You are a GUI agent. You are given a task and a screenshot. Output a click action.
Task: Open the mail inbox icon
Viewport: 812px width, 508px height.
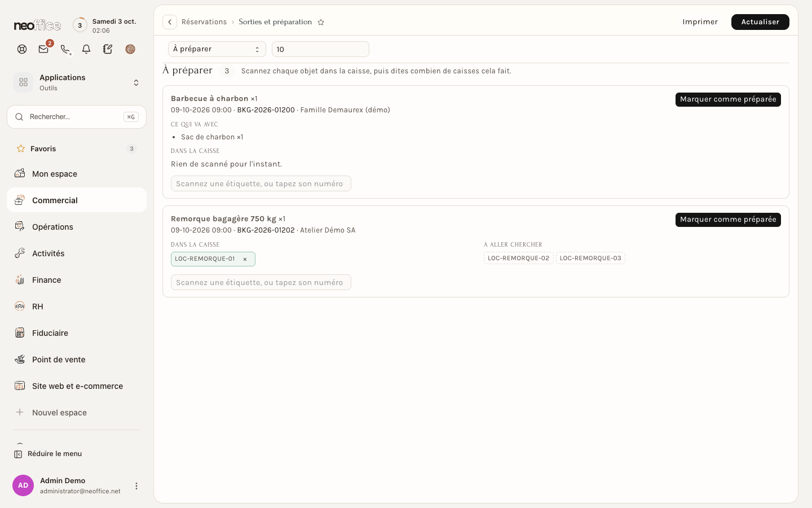tap(43, 49)
